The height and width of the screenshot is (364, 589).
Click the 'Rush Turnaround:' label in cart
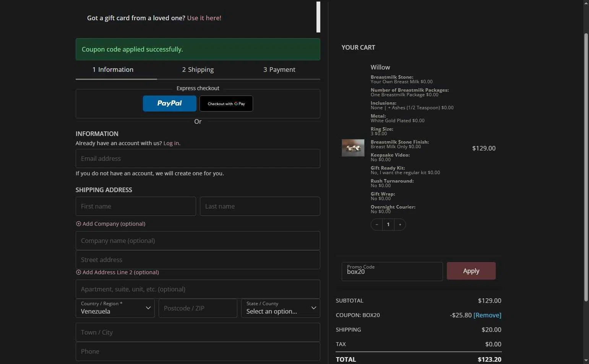392,181
